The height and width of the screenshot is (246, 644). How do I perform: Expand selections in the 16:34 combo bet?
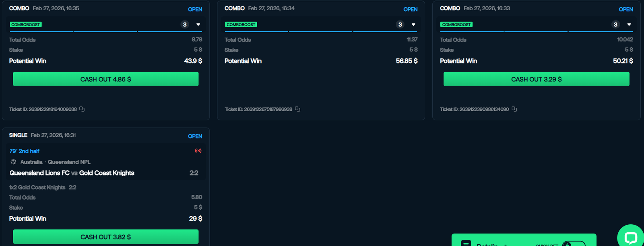(x=413, y=25)
